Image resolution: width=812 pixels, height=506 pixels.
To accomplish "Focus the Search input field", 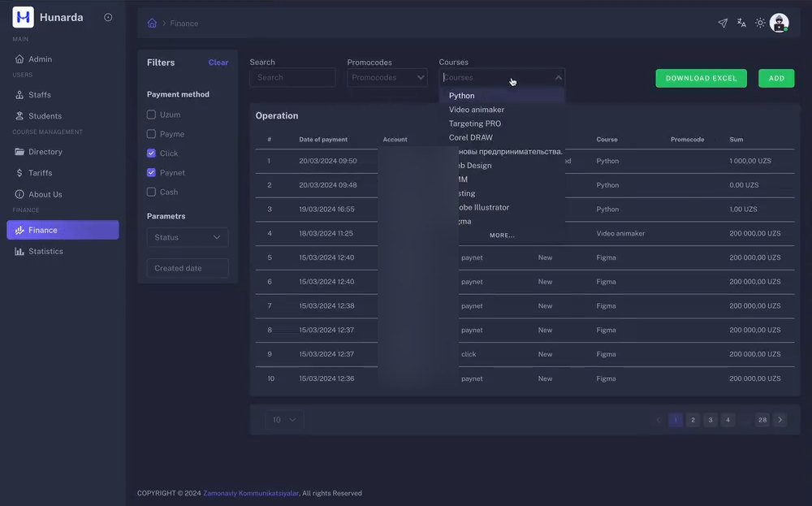I will [292, 78].
